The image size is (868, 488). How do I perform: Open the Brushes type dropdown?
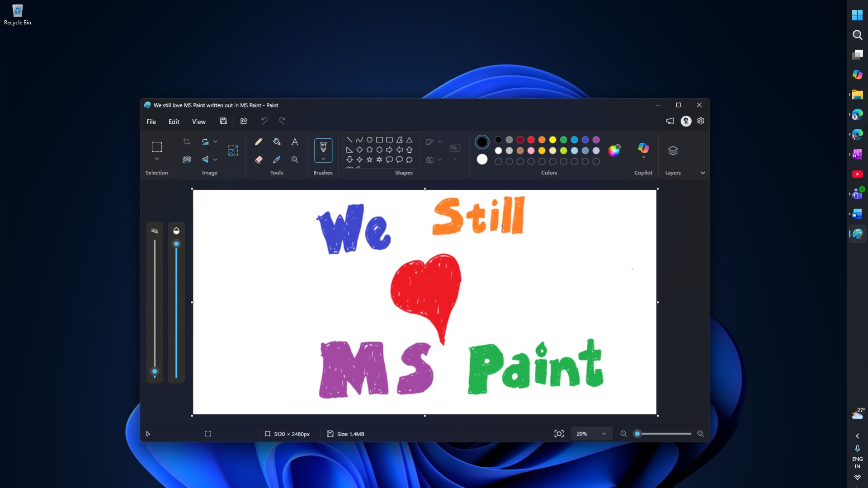(323, 159)
